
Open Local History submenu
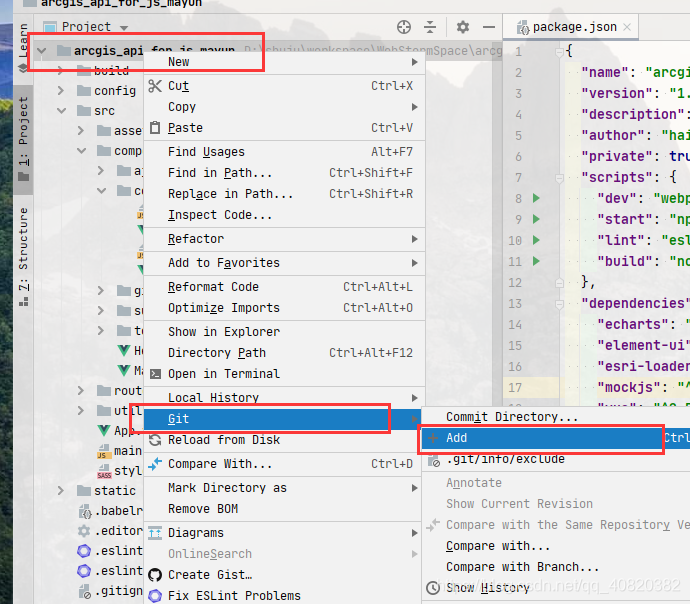click(284, 398)
